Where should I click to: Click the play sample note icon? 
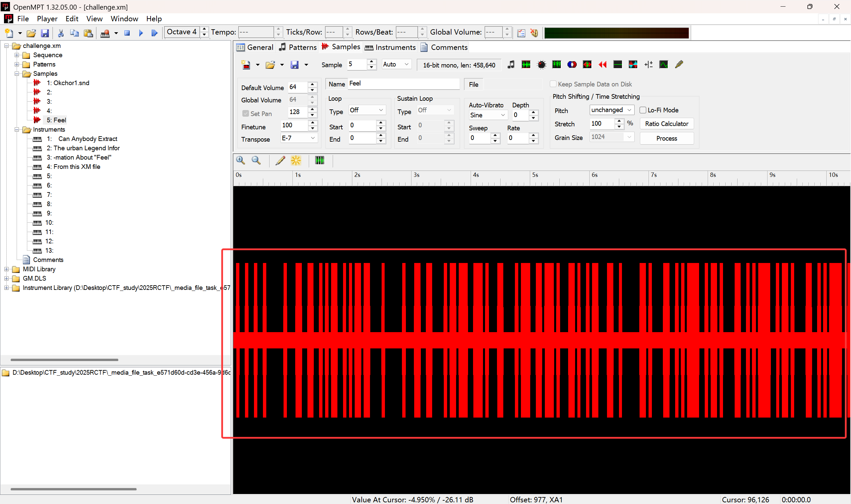(x=511, y=64)
